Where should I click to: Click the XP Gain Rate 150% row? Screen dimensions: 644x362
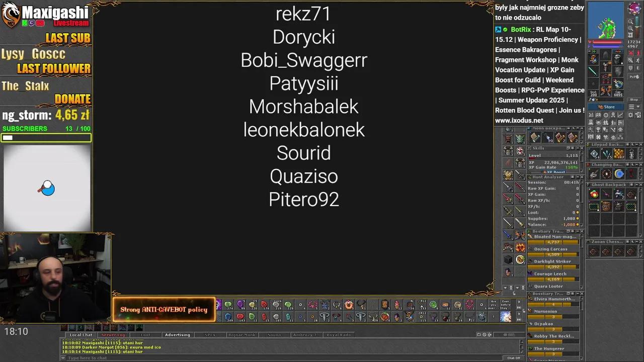[x=553, y=167]
